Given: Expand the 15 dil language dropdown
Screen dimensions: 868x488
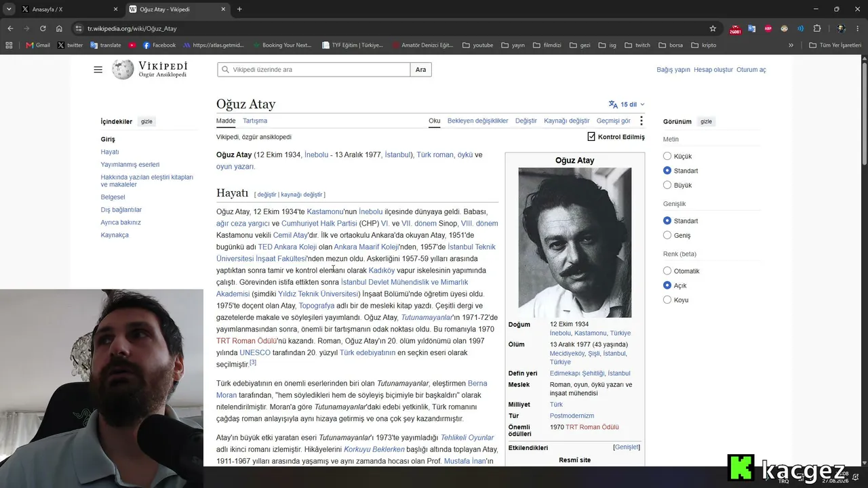Looking at the screenshot, I should pyautogui.click(x=627, y=104).
